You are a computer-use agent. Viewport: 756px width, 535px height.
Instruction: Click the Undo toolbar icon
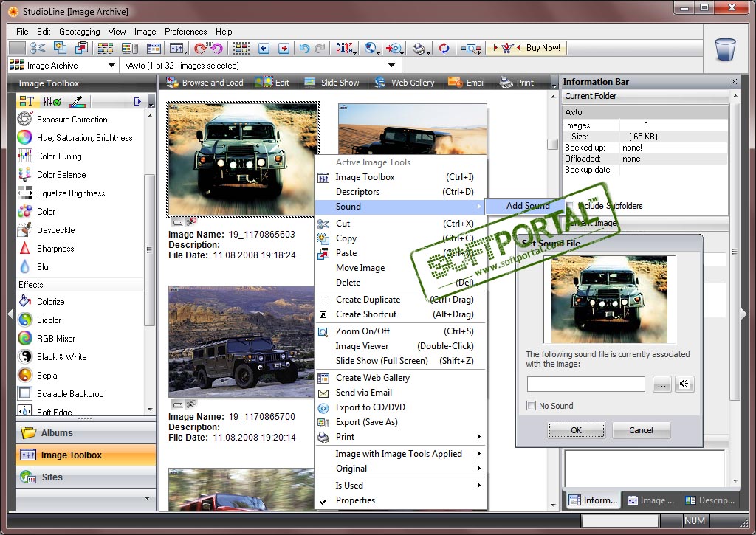(x=303, y=48)
